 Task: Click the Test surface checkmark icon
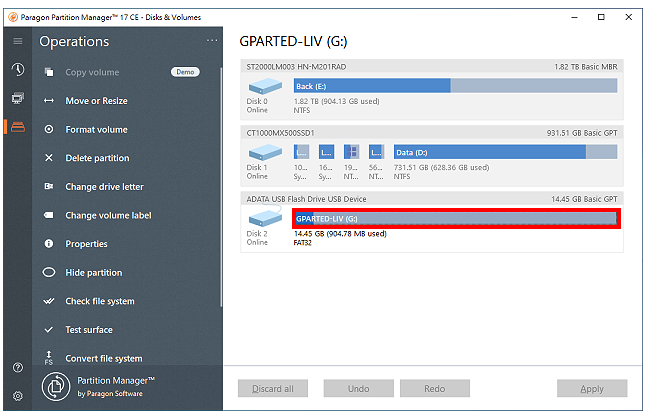coord(49,330)
